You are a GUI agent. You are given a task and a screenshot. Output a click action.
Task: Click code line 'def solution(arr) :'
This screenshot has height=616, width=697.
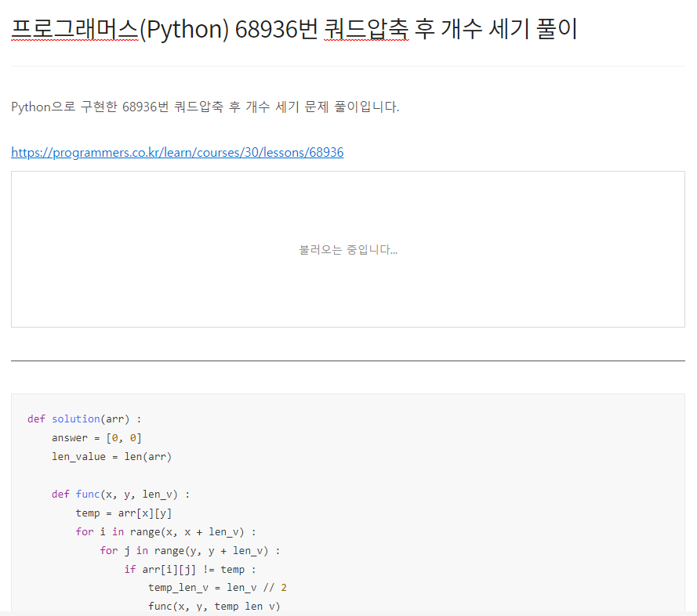(85, 419)
